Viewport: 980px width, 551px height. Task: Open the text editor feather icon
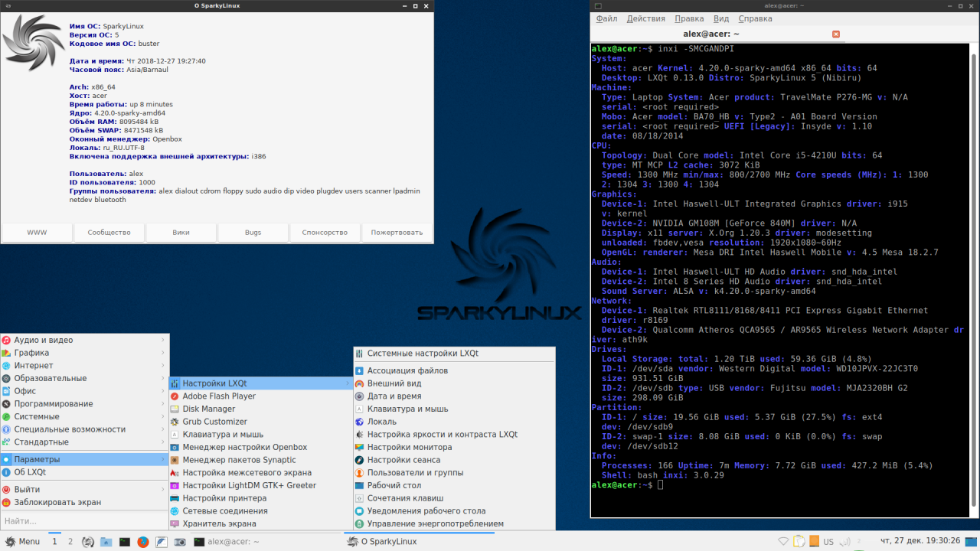(x=162, y=542)
